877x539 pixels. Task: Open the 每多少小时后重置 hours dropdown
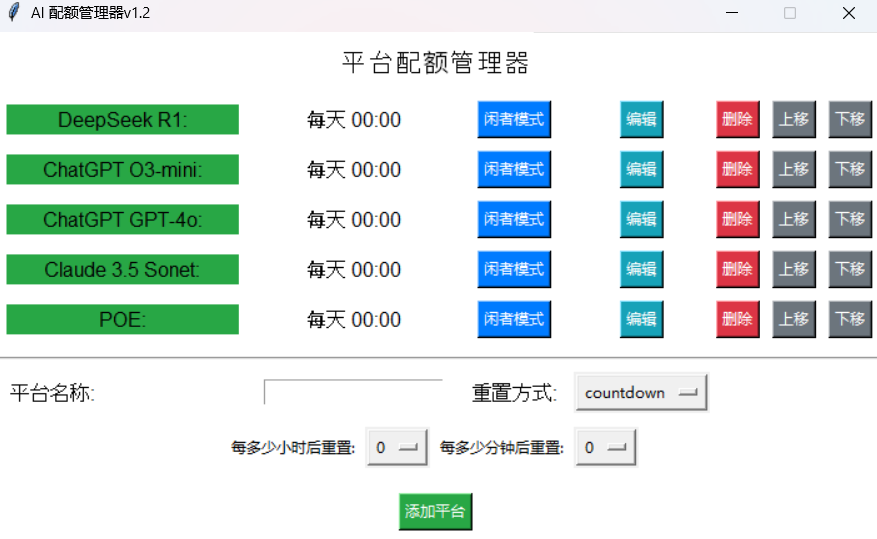coord(397,447)
